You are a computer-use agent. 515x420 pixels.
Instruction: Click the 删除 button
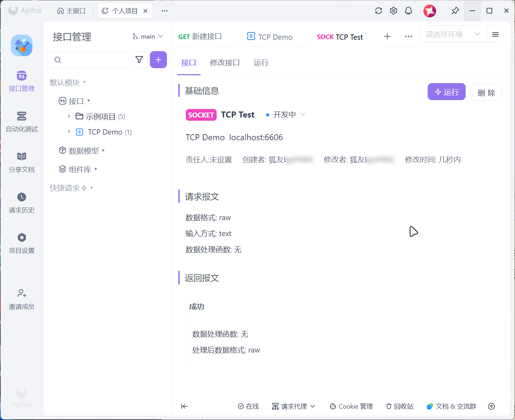pos(486,93)
